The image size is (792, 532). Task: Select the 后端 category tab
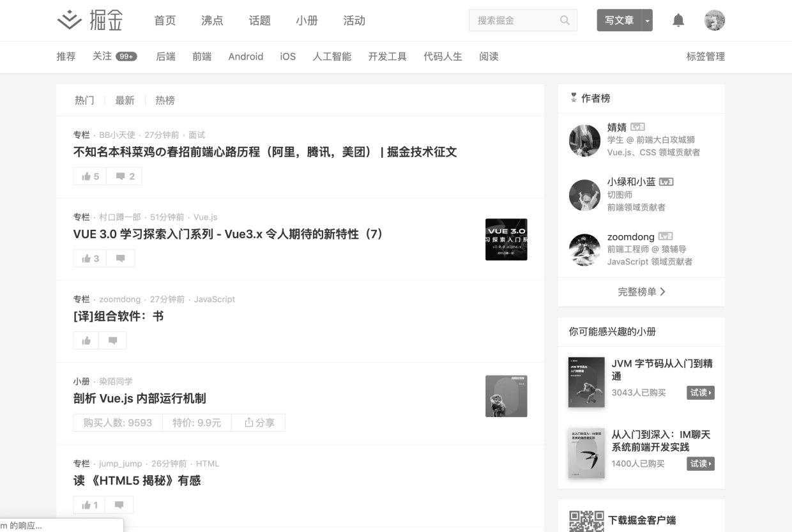(x=165, y=56)
